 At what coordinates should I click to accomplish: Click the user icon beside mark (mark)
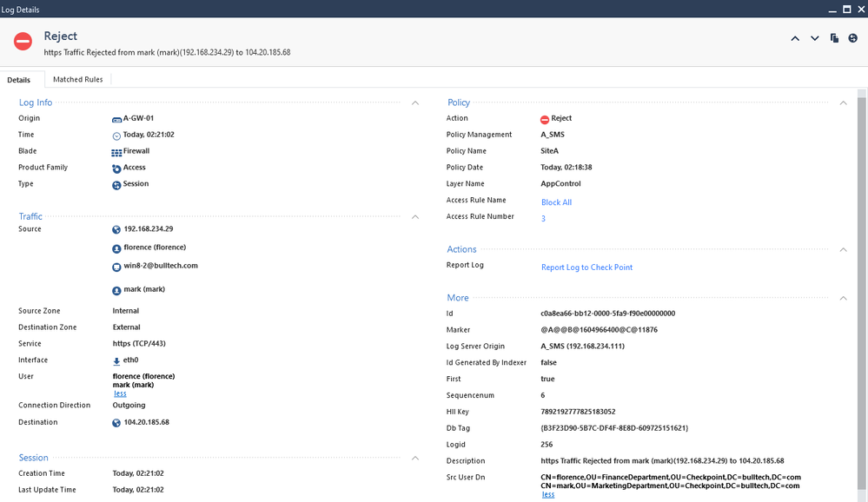[x=116, y=290]
